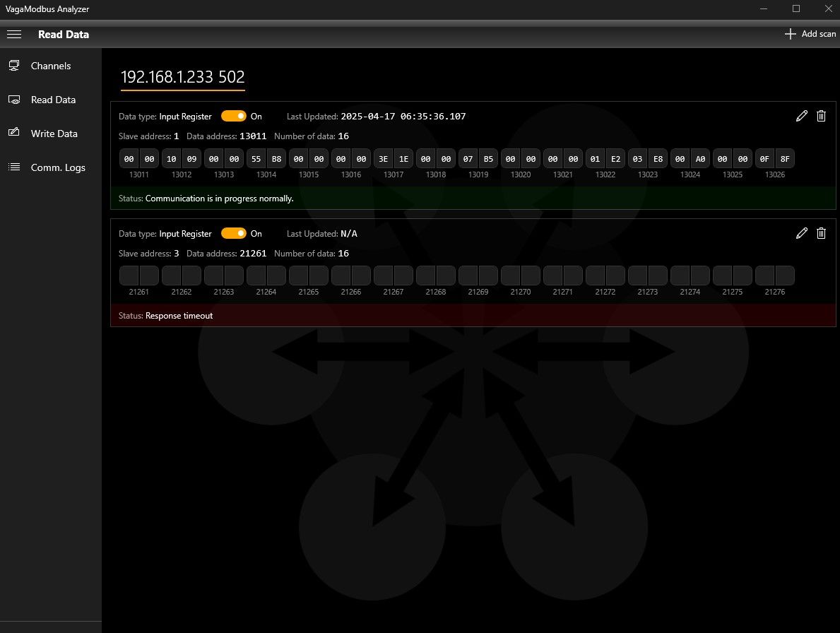The width and height of the screenshot is (840, 633).
Task: Click the E2 byte of register 13022
Action: coord(615,159)
